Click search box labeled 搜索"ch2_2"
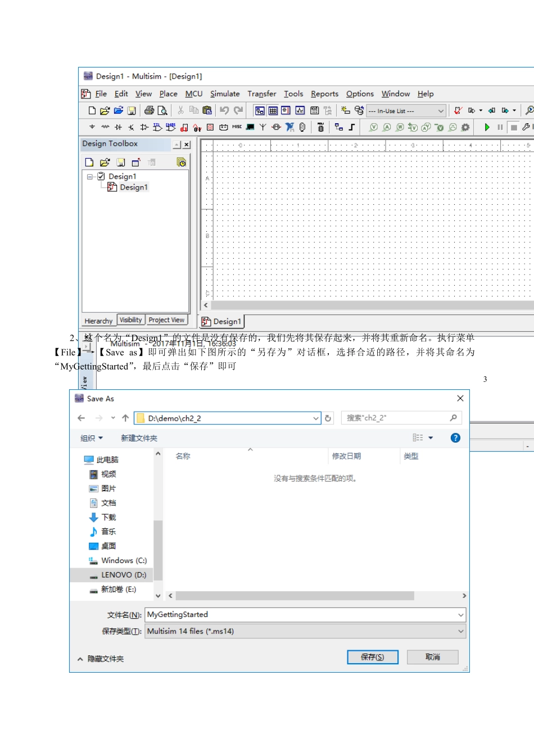This screenshot has width=534, height=756. 401,418
